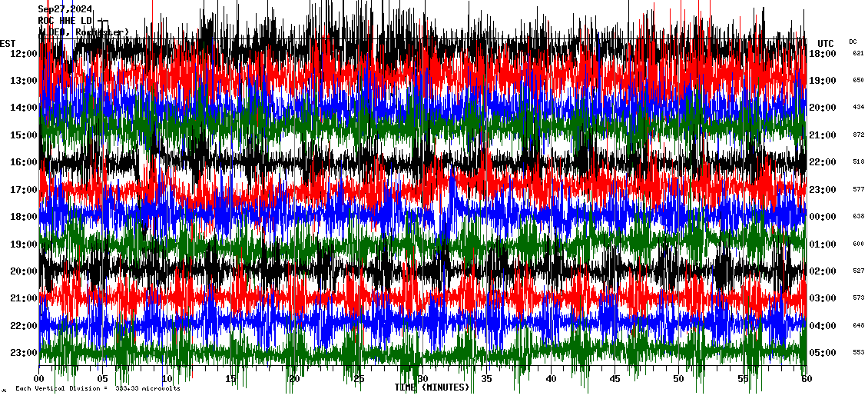Click the EST column header

7,43
